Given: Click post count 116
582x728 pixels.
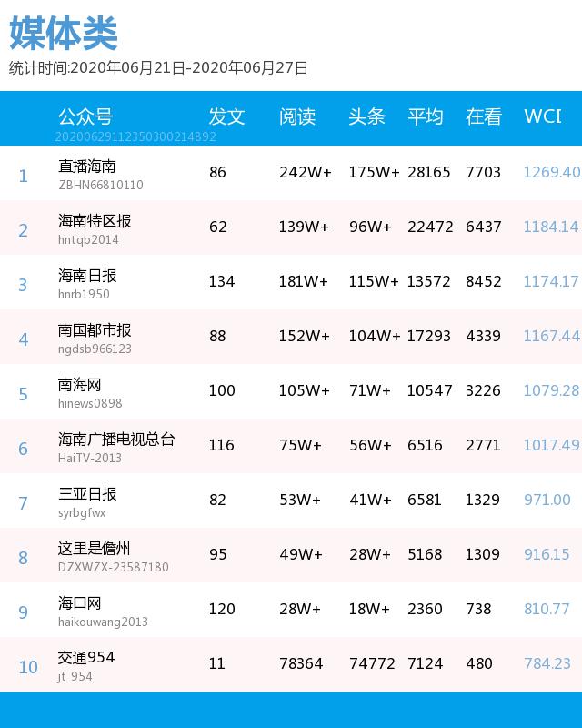Looking at the screenshot, I should point(221,445).
